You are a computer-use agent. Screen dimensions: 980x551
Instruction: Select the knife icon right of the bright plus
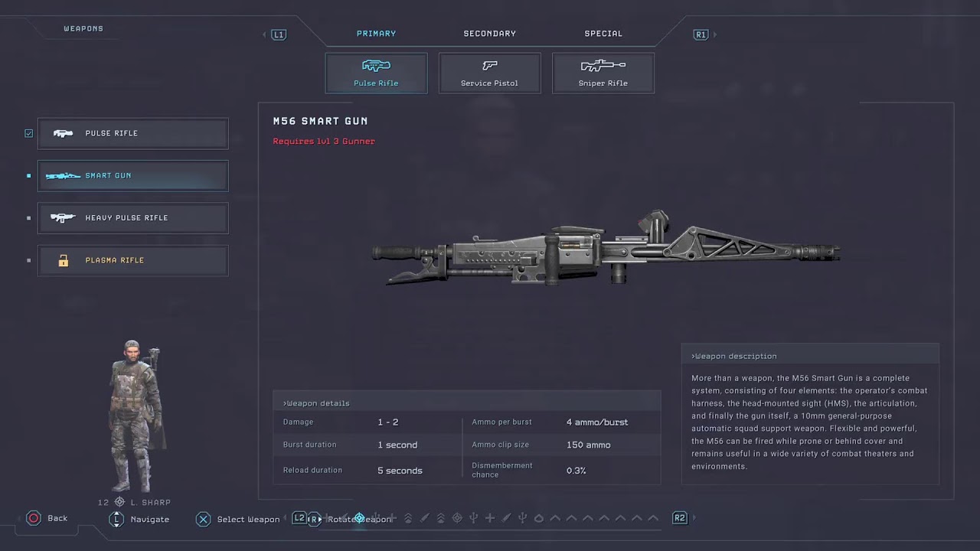coord(506,518)
